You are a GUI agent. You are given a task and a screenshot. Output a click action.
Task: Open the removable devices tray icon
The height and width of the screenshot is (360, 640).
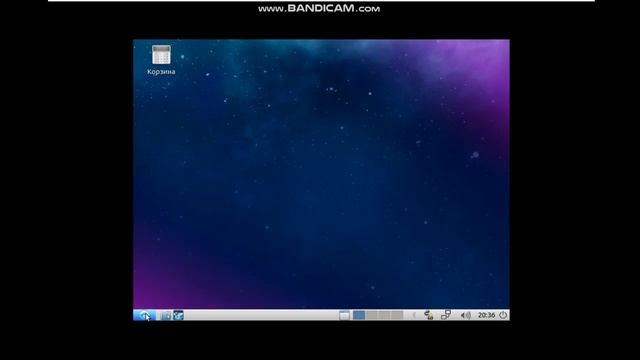click(x=428, y=315)
